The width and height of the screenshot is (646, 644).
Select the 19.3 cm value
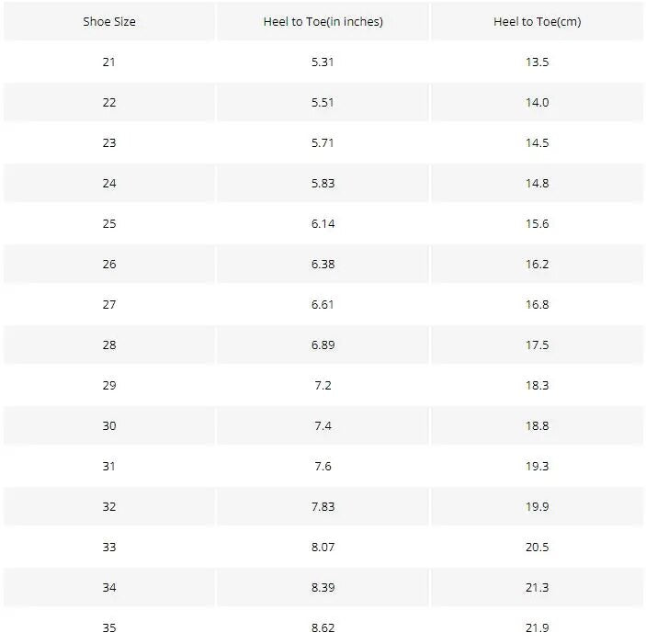(x=537, y=467)
